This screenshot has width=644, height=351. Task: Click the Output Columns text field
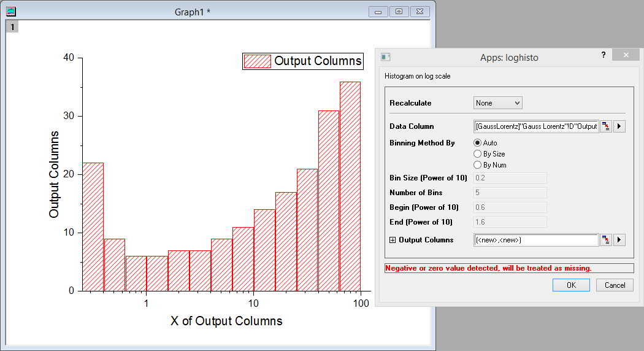tap(536, 240)
